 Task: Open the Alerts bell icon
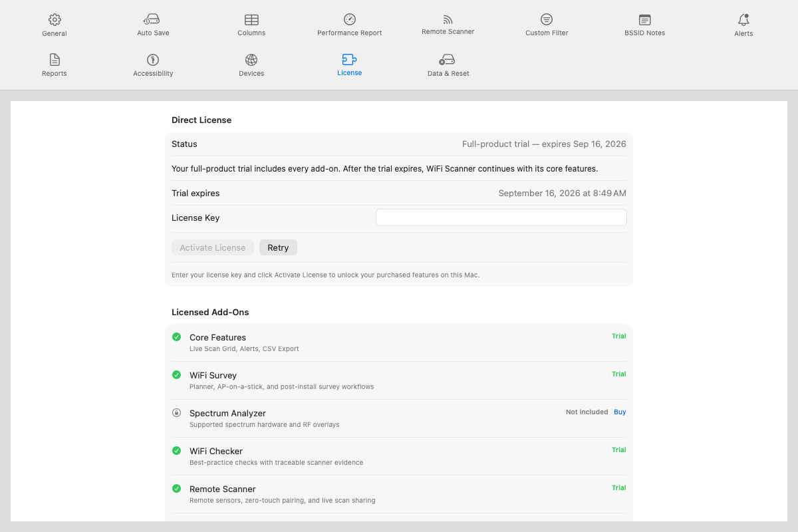click(743, 19)
